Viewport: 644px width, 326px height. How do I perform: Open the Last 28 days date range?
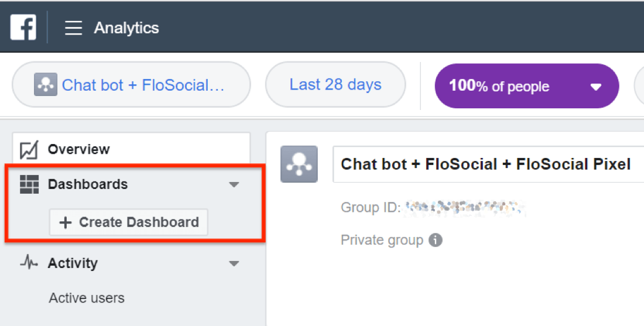point(335,85)
